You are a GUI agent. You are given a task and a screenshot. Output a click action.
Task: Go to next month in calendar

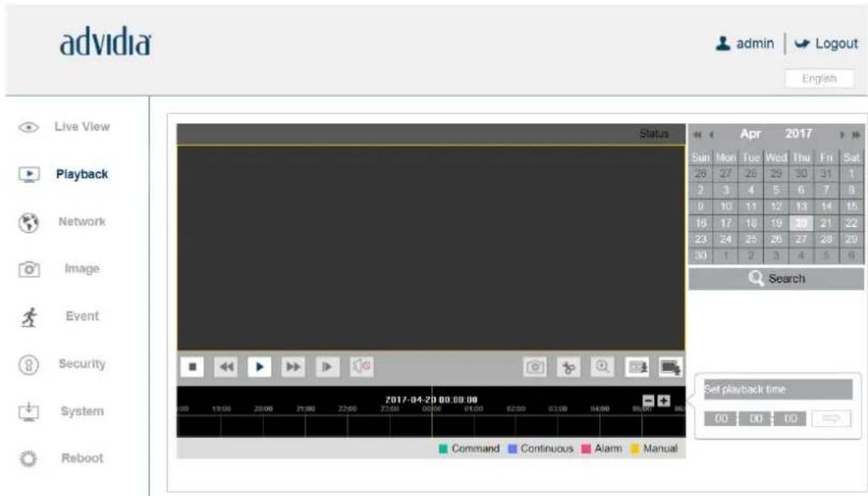pyautogui.click(x=842, y=135)
